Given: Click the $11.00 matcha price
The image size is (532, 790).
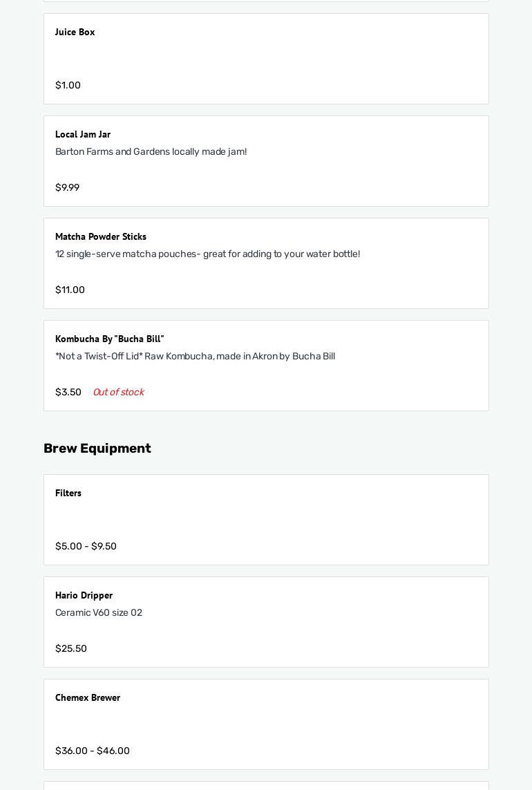Looking at the screenshot, I should point(70,290).
